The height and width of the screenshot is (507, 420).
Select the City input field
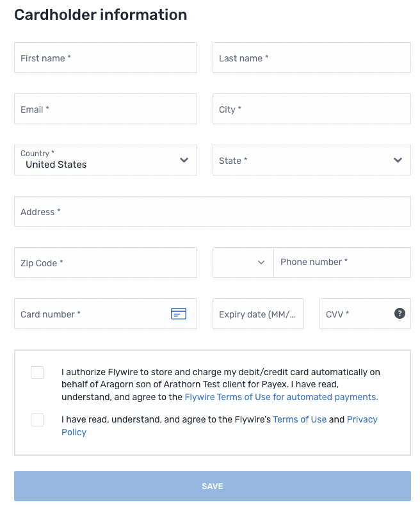pyautogui.click(x=311, y=109)
